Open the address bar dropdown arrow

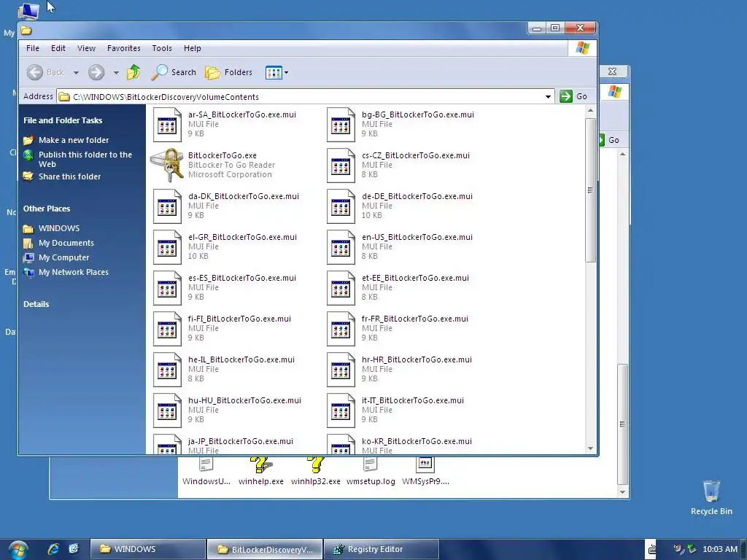(x=549, y=97)
